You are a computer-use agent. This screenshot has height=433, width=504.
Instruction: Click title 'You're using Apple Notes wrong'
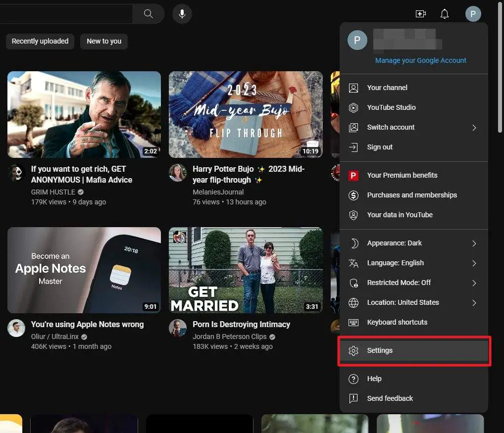pyautogui.click(x=88, y=325)
